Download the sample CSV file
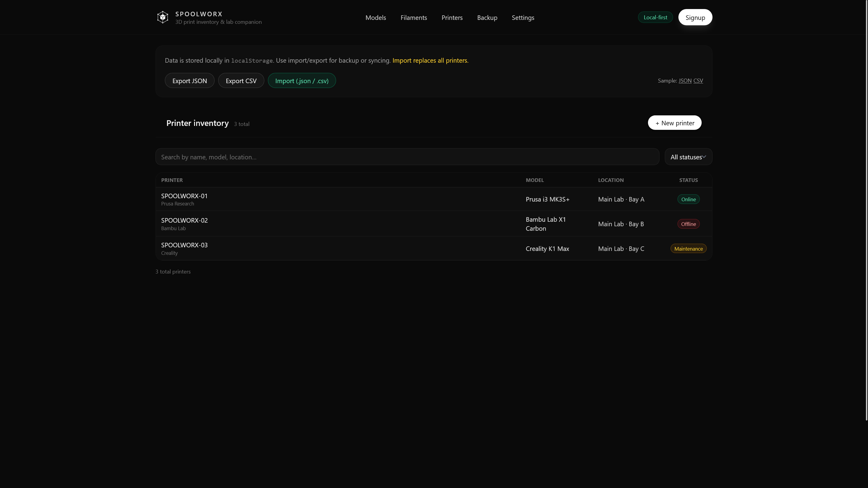 pos(698,80)
